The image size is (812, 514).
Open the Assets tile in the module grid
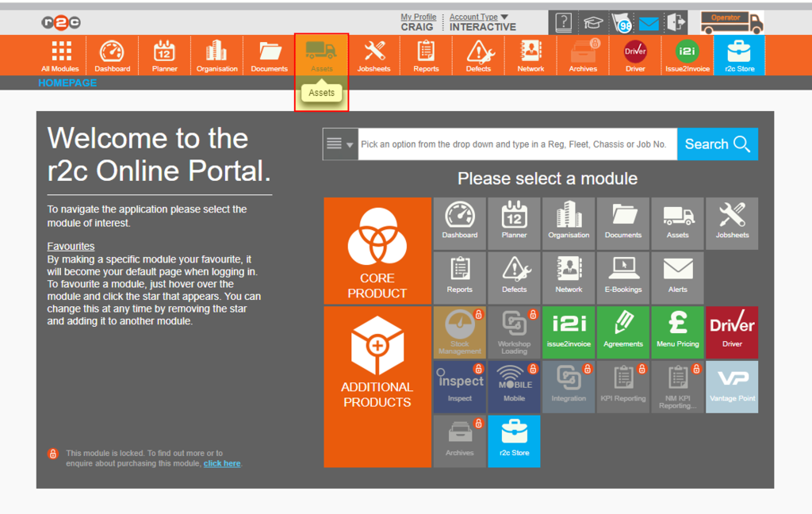click(x=677, y=223)
